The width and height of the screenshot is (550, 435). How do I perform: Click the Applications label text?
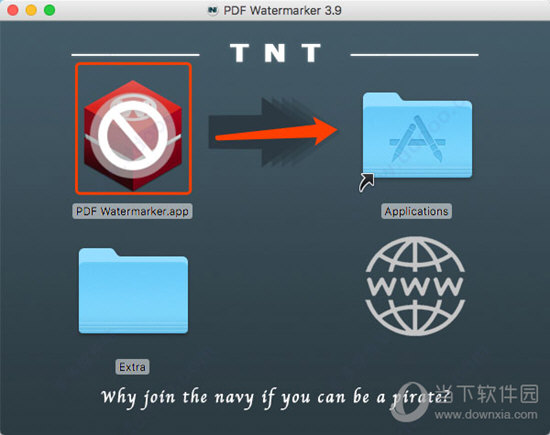pyautogui.click(x=416, y=211)
